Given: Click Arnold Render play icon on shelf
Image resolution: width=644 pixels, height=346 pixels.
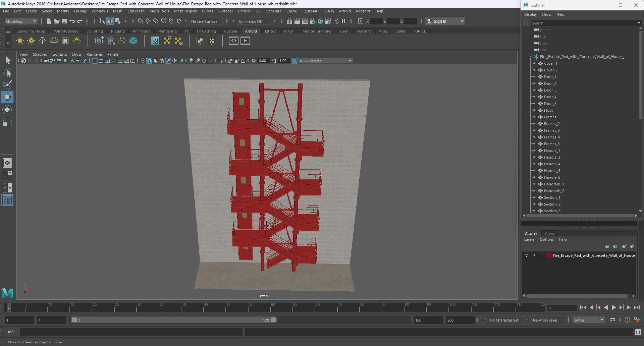Looking at the screenshot, I should [x=245, y=41].
